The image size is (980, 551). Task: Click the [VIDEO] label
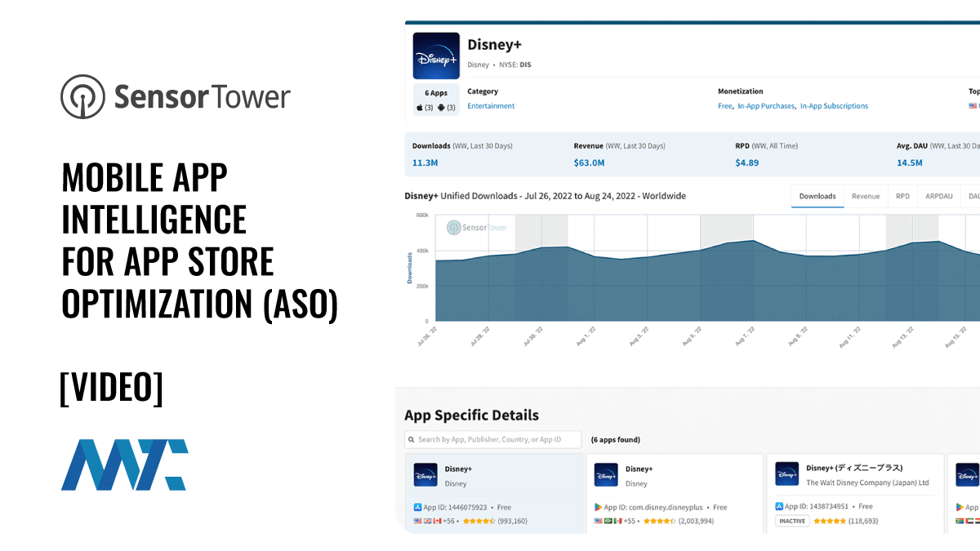[x=111, y=387]
